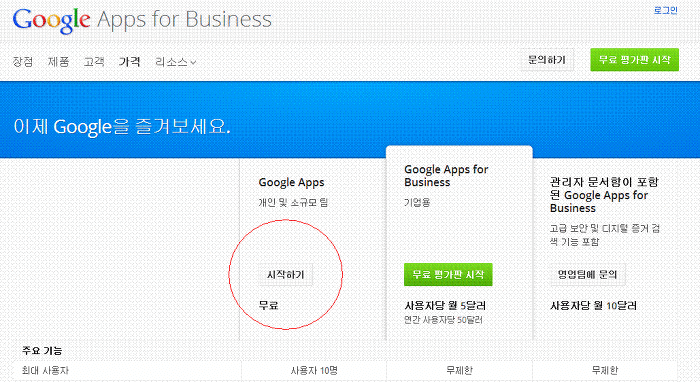Click the 영업팀에 문의 button

[x=588, y=274]
